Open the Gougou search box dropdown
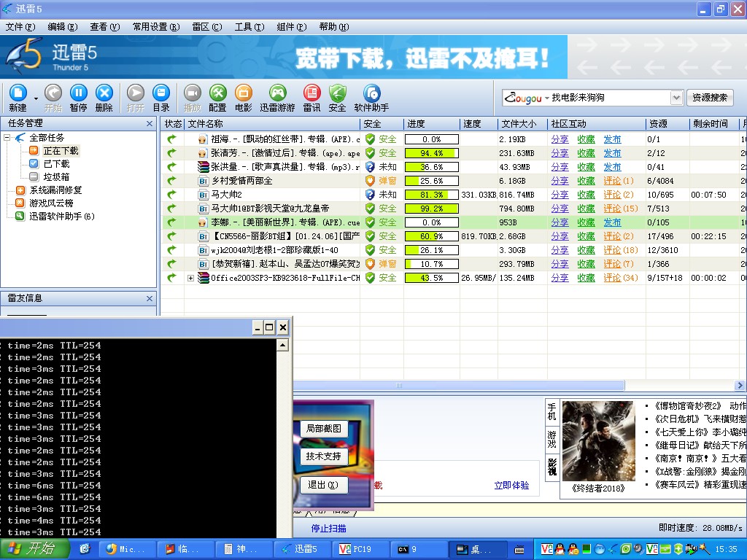The image size is (747, 560). (x=676, y=98)
